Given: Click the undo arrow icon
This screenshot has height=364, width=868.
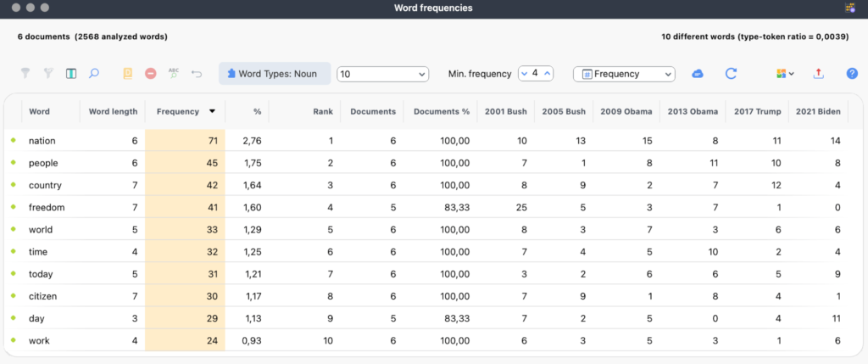Looking at the screenshot, I should 197,73.
